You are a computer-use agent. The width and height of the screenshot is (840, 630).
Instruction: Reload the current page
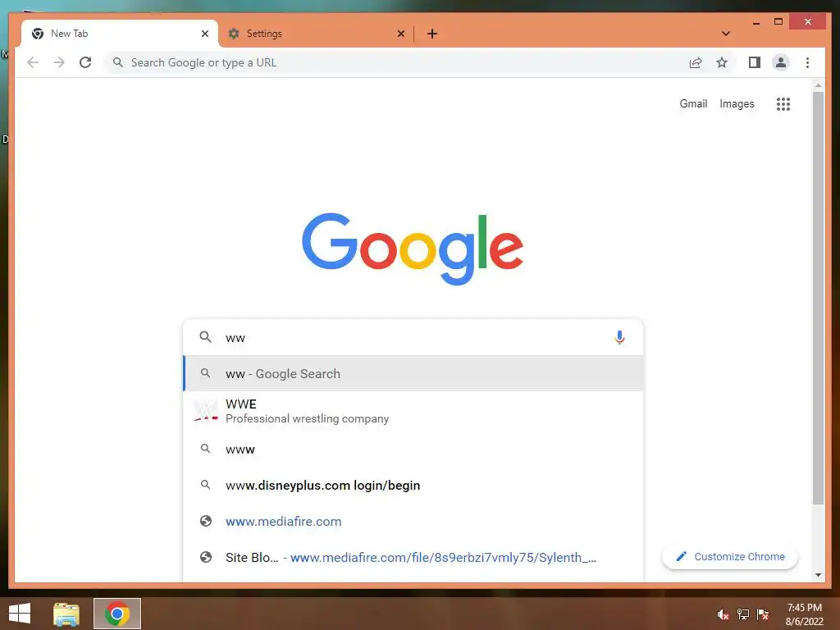coord(85,62)
